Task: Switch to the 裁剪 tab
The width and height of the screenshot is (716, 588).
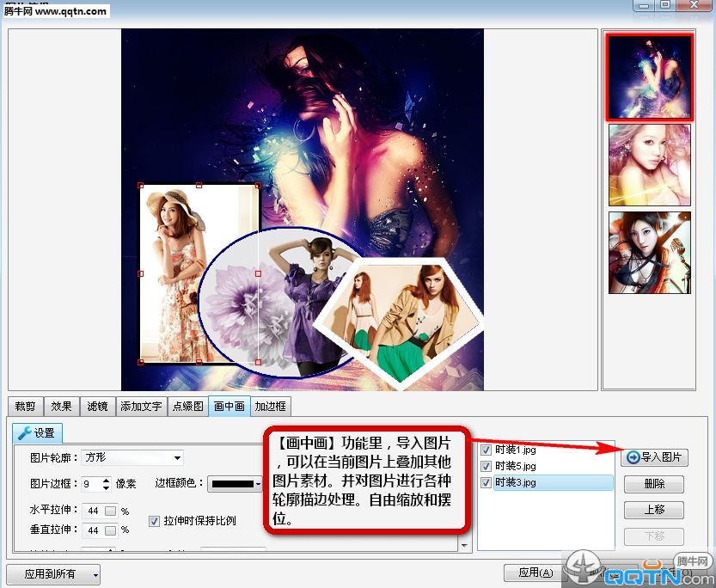Action: click(25, 407)
